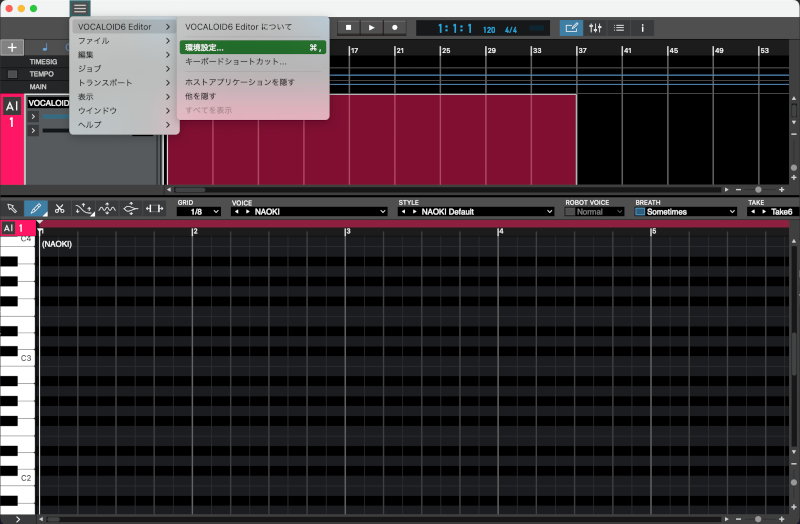Select the VOCALOID6 Editor menu entry

tap(124, 27)
